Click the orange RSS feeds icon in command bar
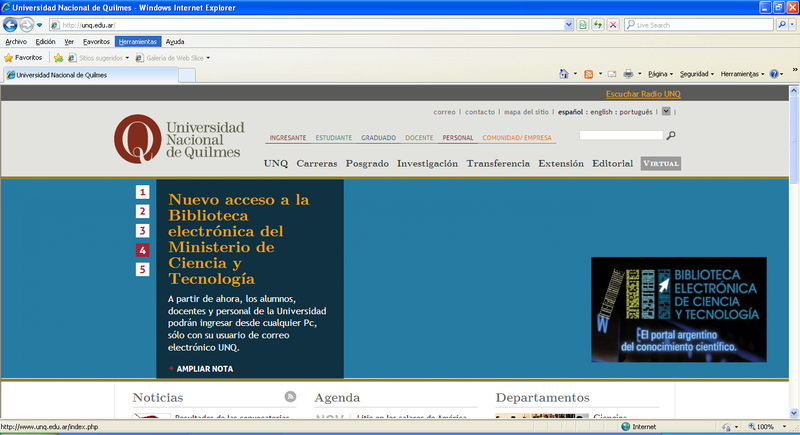The image size is (800, 435). [x=589, y=74]
